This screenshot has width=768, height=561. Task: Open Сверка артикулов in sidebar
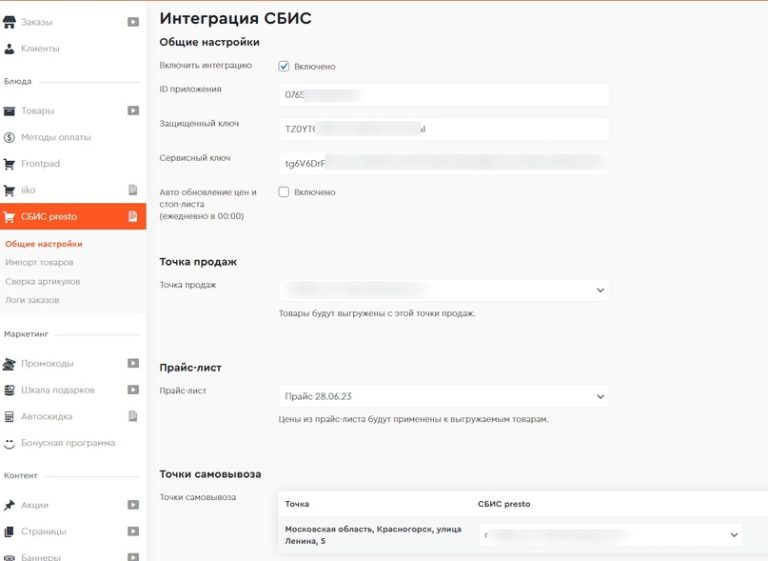click(x=43, y=282)
